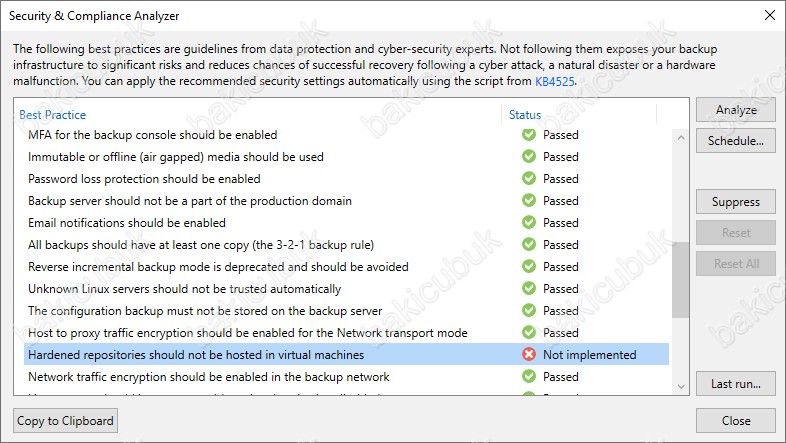Suppress the selected best practice
The image size is (786, 443).
pos(736,202)
